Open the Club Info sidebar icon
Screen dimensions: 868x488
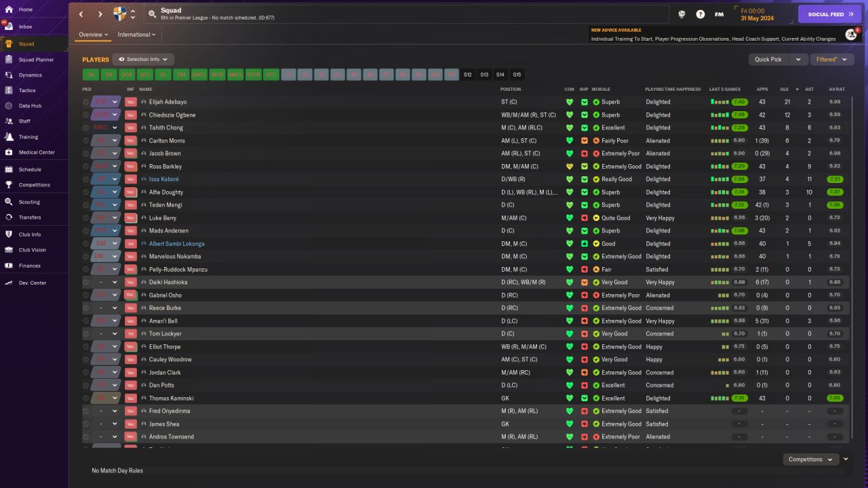(8, 235)
